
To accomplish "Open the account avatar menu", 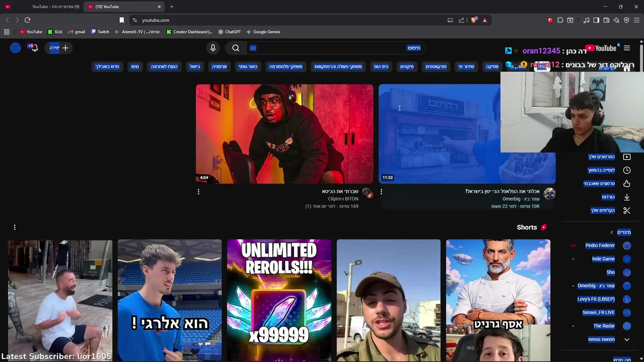I will [16, 48].
